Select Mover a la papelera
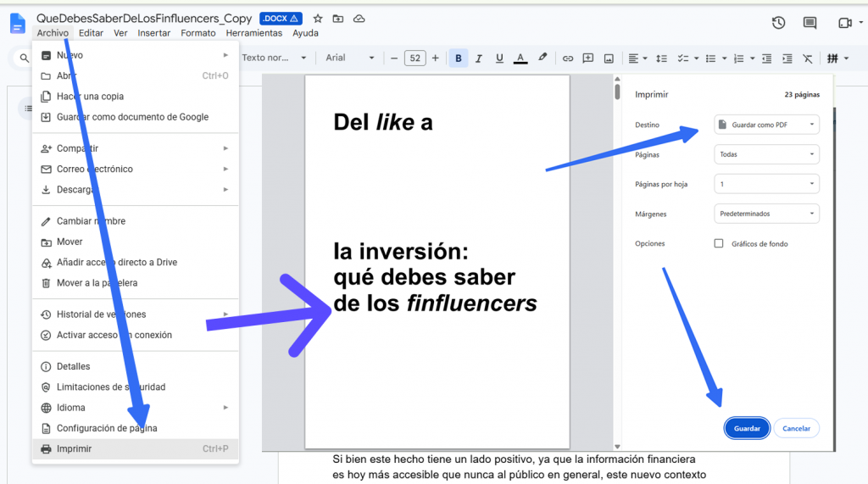The width and height of the screenshot is (868, 484). click(x=136, y=283)
